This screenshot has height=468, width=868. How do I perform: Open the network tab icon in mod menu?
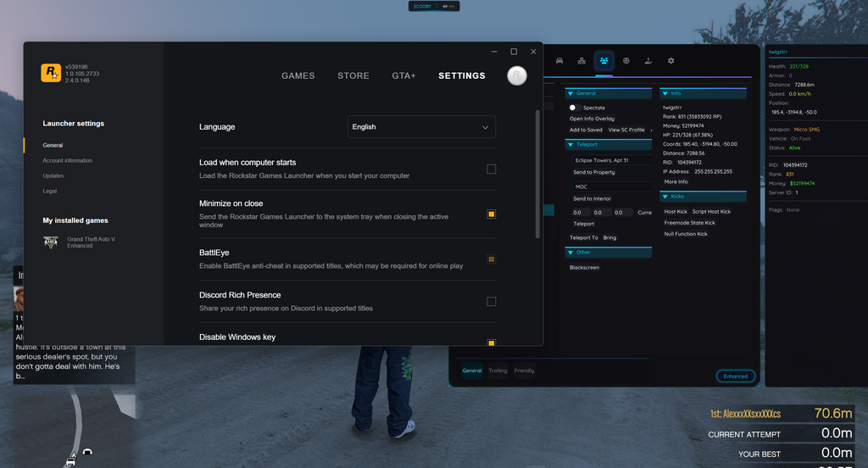[x=581, y=61]
